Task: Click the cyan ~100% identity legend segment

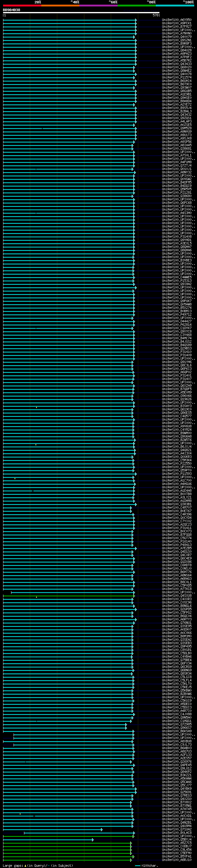Action: (x=175, y=6)
